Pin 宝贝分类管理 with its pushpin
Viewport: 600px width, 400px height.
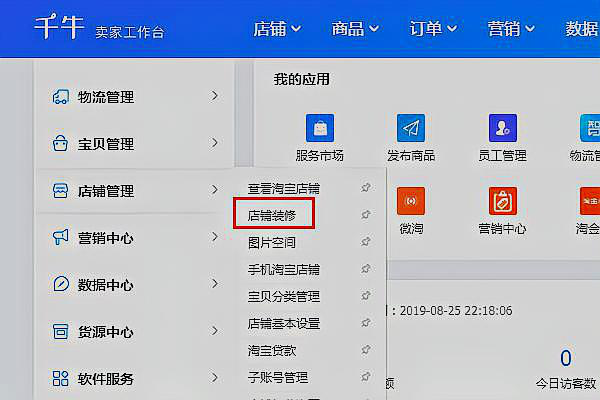pyautogui.click(x=366, y=296)
